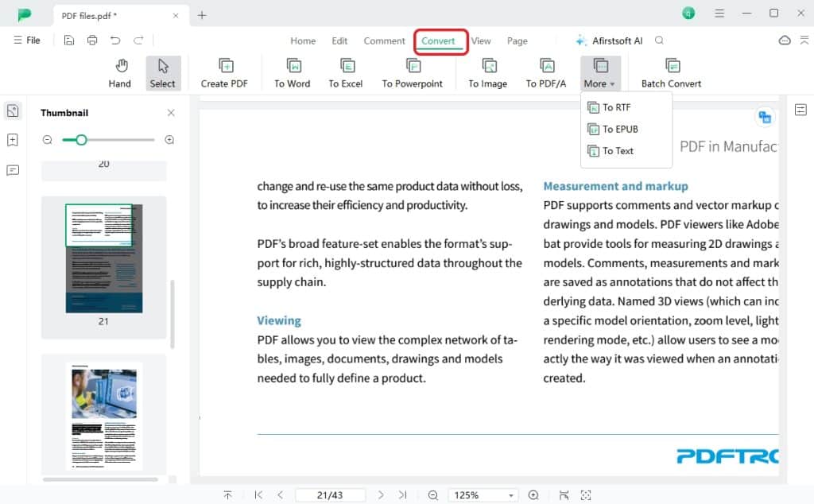Select the Hand tool
Viewport: 814px width, 504px height.
pyautogui.click(x=119, y=72)
